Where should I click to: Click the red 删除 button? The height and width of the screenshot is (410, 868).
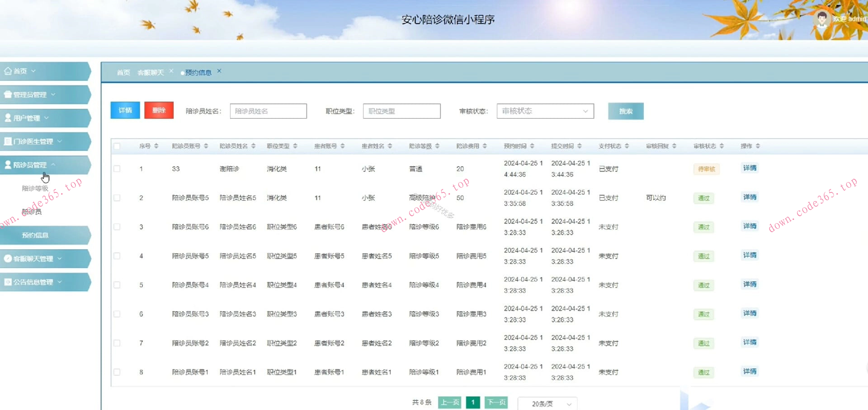[159, 110]
